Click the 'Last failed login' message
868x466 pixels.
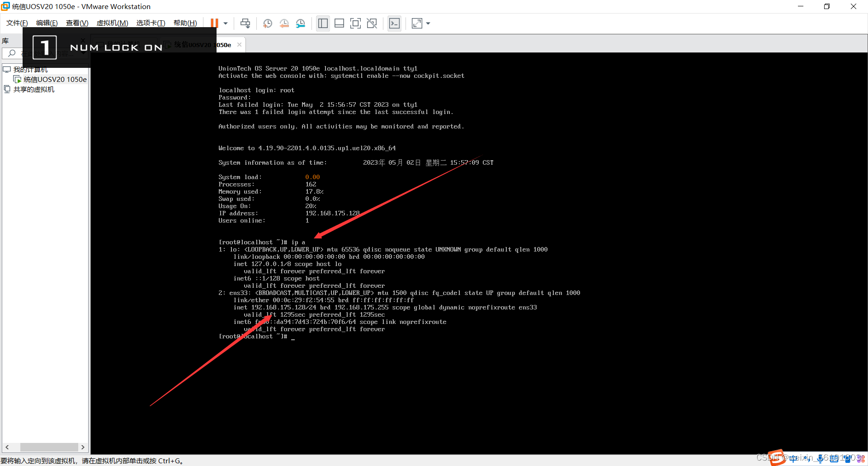coord(318,105)
